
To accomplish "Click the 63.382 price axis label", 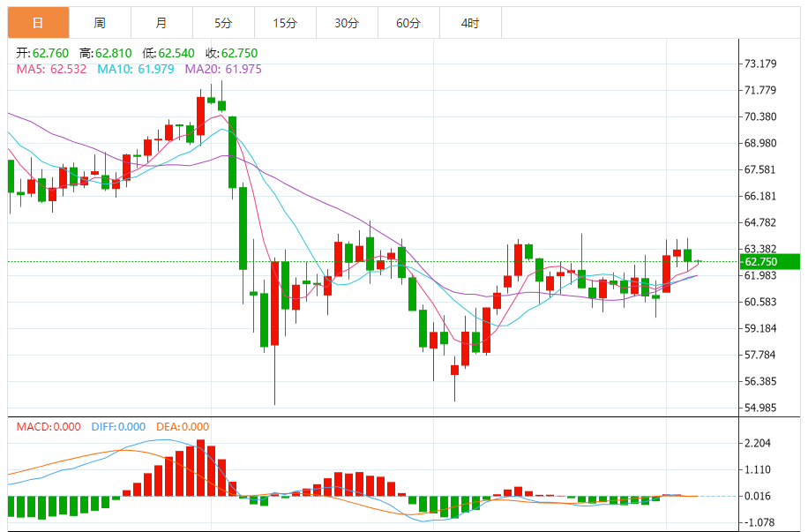I will pyautogui.click(x=760, y=249).
